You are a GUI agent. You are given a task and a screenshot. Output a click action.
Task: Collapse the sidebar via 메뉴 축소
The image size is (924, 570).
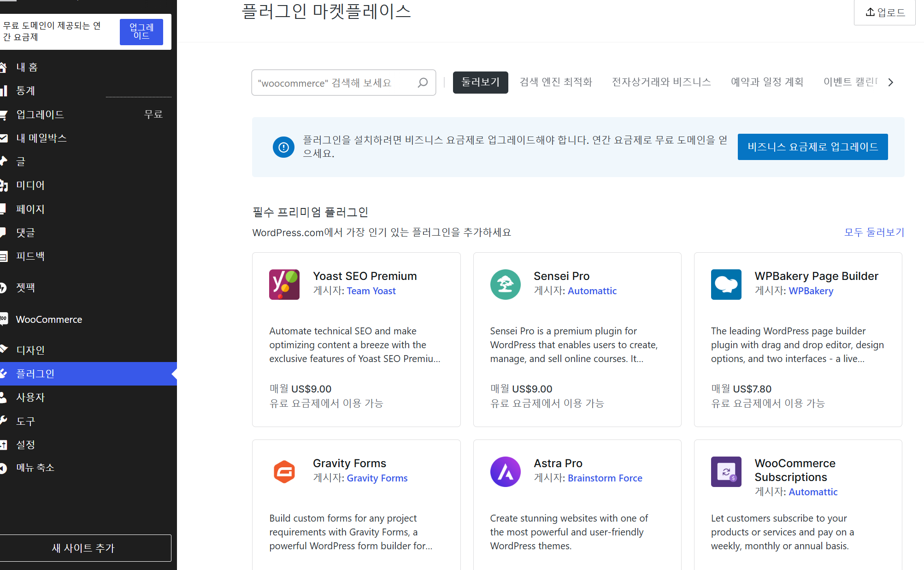pyautogui.click(x=35, y=468)
